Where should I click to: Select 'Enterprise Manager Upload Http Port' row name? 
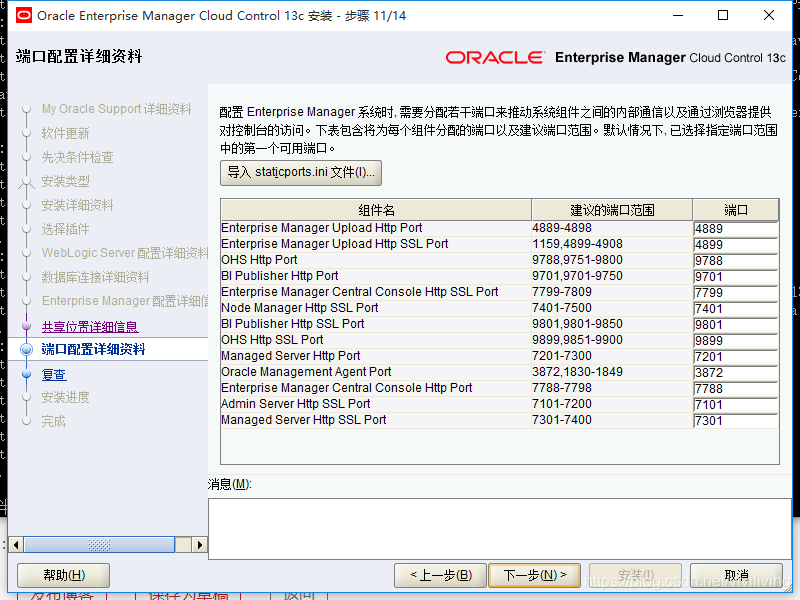tap(322, 228)
